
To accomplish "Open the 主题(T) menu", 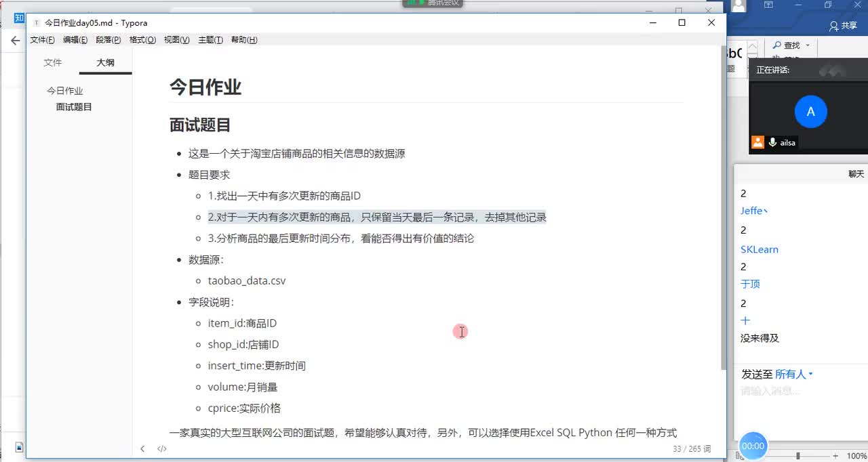I will tap(210, 40).
